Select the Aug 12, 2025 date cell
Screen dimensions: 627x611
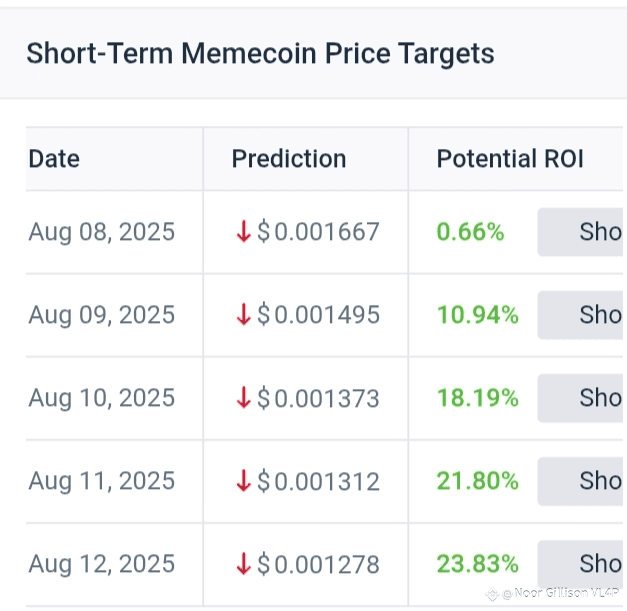tap(102, 564)
